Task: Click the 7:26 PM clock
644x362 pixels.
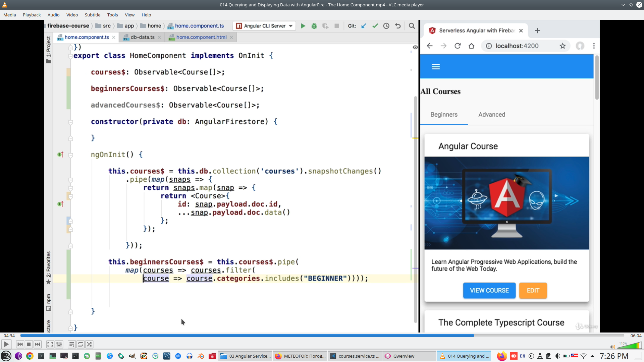Action: coord(613,356)
